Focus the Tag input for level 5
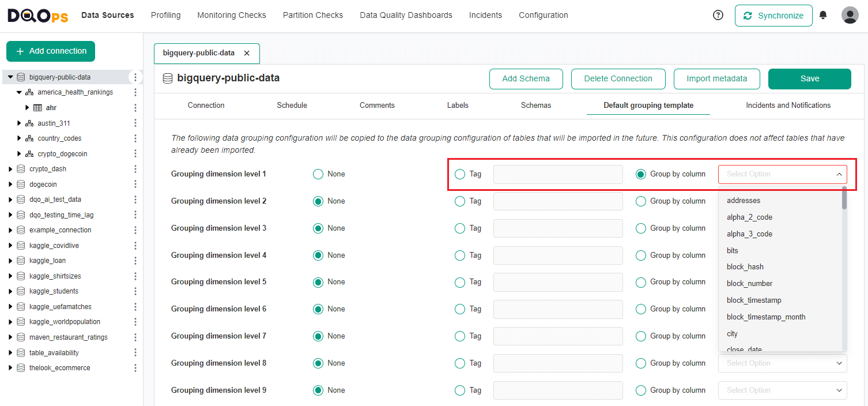Image resolution: width=868 pixels, height=406 pixels. point(558,282)
